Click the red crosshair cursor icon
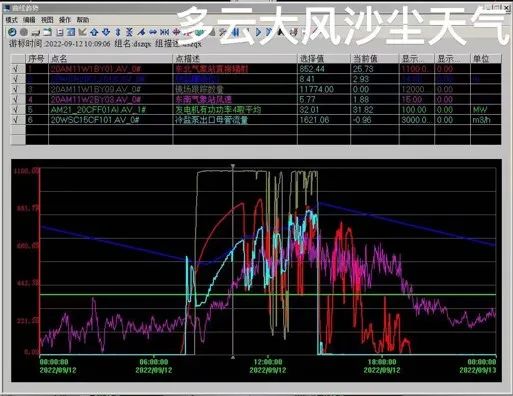The height and width of the screenshot is (396, 513). (176, 32)
